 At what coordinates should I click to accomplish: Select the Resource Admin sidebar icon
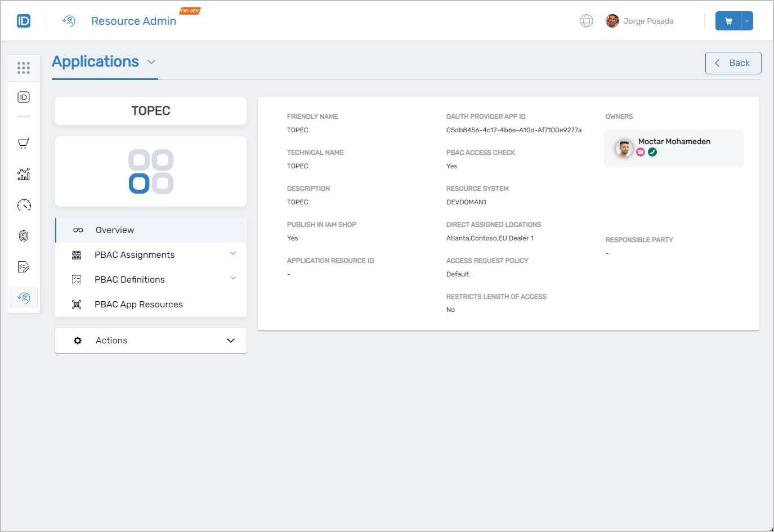point(24,297)
